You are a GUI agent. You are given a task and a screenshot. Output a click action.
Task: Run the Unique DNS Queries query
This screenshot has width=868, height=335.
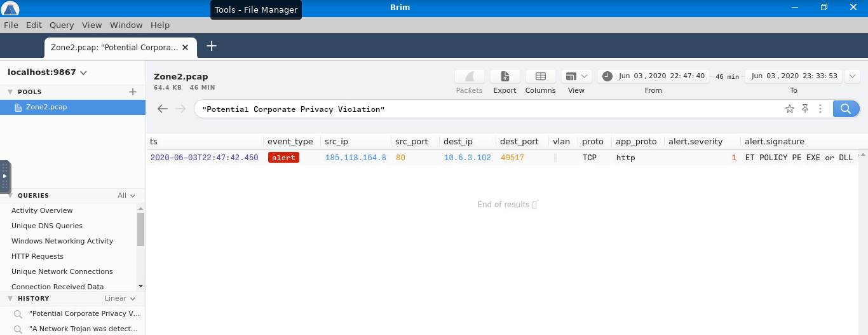pos(47,226)
